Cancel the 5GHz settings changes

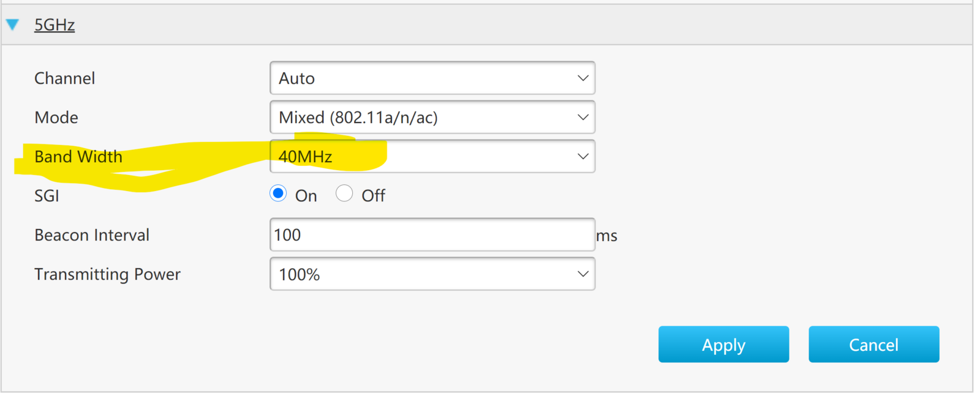pos(873,345)
